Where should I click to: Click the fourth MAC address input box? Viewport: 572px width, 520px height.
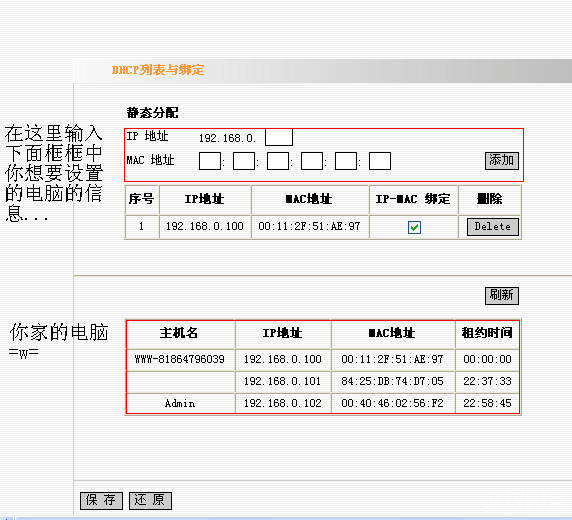coord(312,161)
